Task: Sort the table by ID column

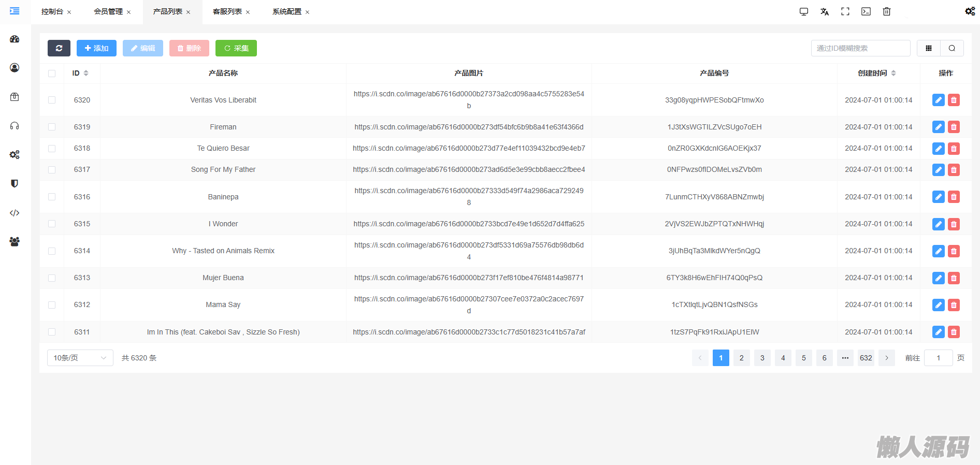Action: 85,74
